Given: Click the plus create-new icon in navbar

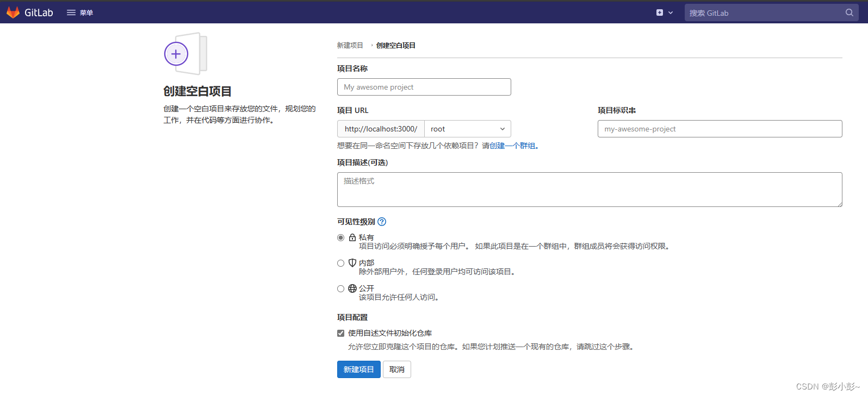Looking at the screenshot, I should pos(660,12).
